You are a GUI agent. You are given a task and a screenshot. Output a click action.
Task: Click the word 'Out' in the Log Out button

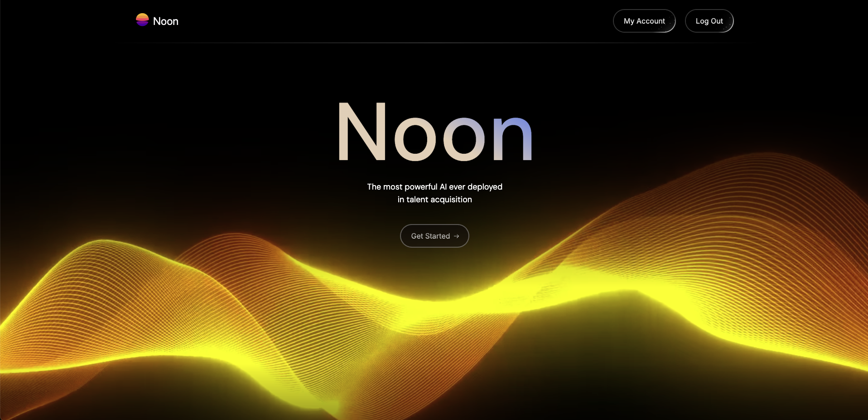[x=717, y=21]
